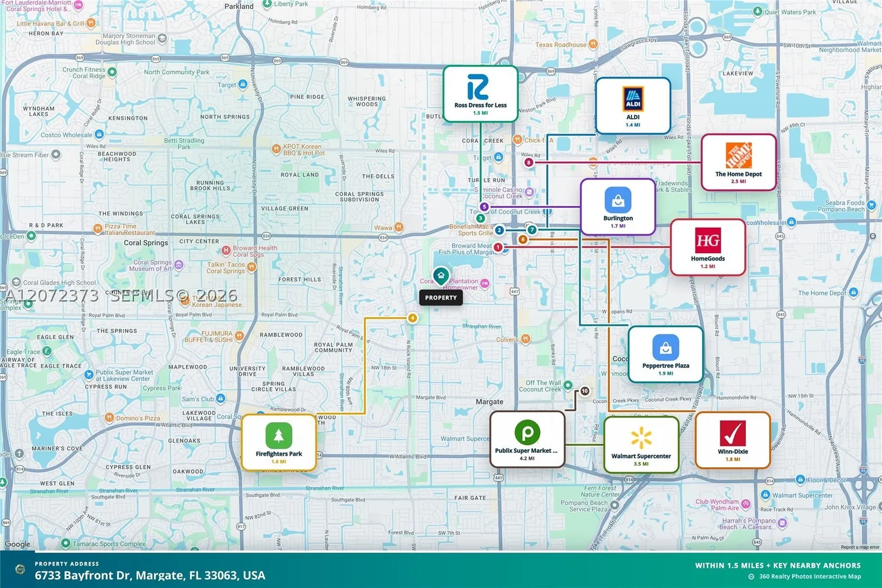Click the 'Report a map error' link
This screenshot has width=882, height=588.
pos(860,547)
